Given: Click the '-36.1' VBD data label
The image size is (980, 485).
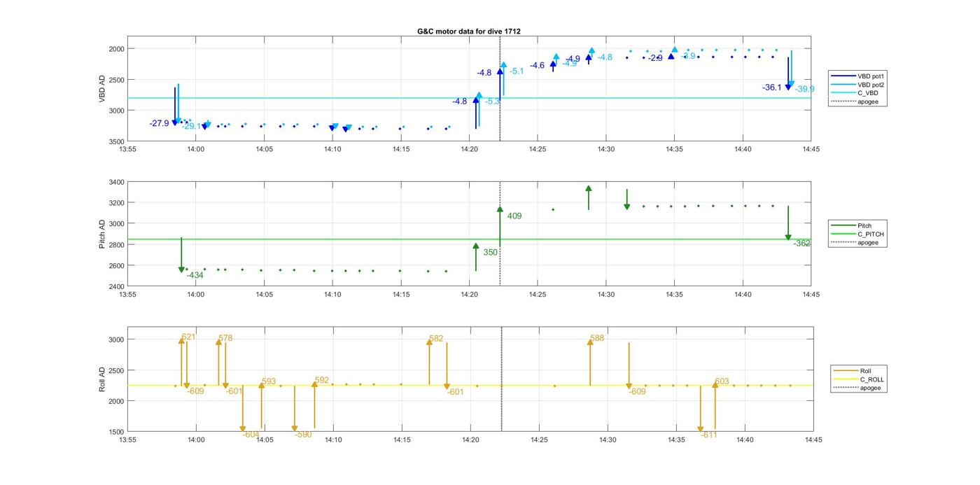Looking at the screenshot, I should pos(772,87).
